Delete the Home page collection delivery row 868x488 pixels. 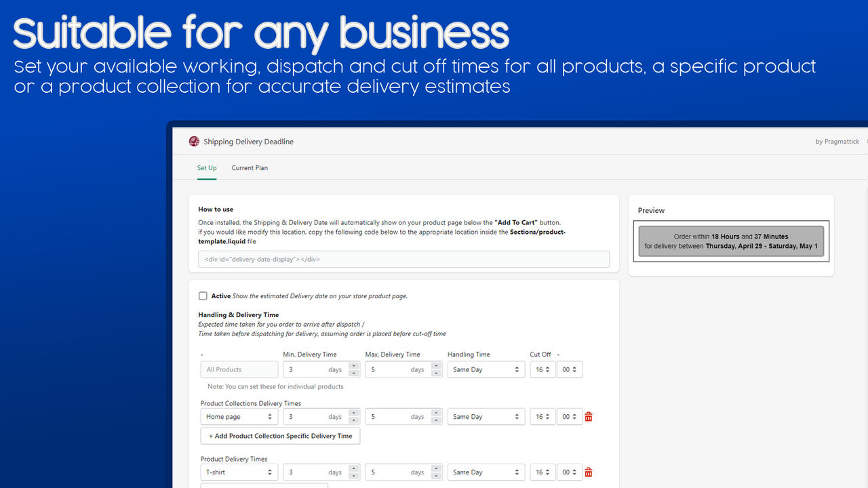point(588,416)
